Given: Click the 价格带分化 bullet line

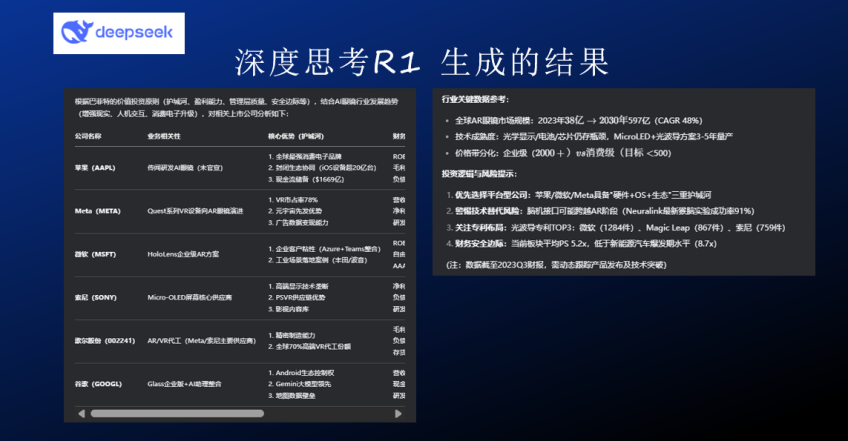Looking at the screenshot, I should tap(563, 153).
